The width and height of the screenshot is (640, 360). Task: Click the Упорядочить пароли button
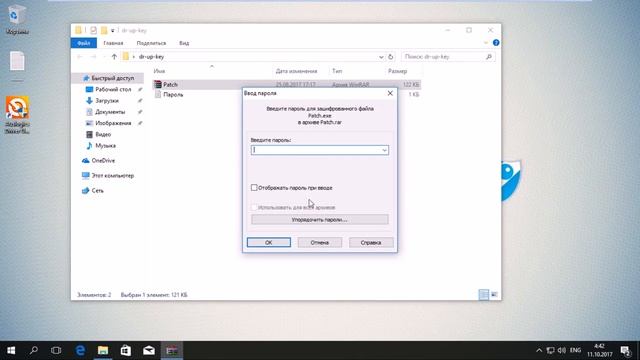click(320, 220)
